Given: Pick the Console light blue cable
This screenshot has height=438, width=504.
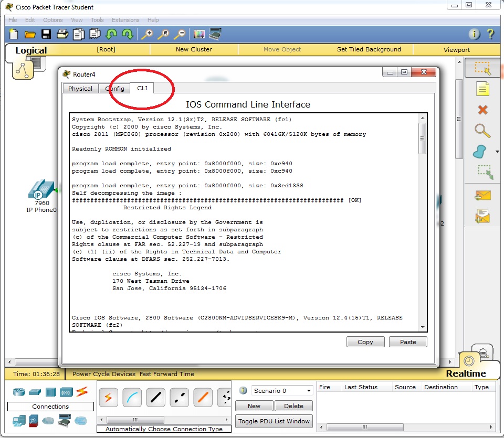Looking at the screenshot, I should click(x=132, y=398).
